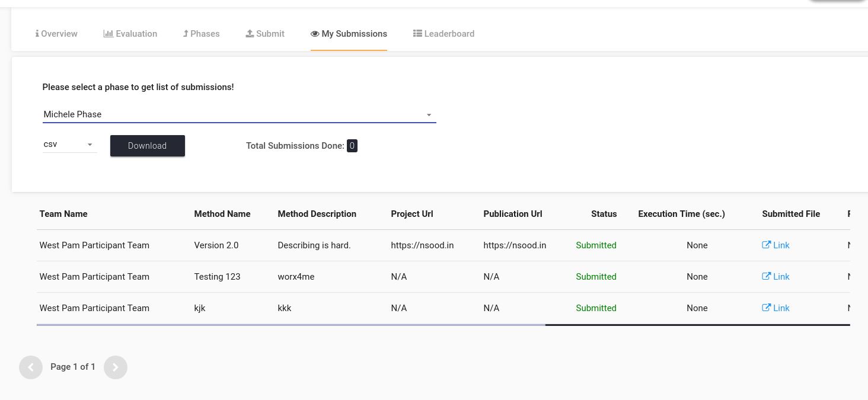Screen dimensions: 868x400
Task: Click the list icon on Leaderboard
Action: [417, 34]
